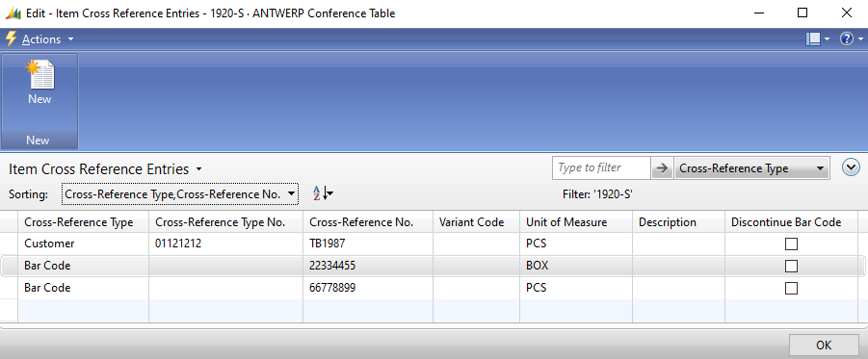
Task: Maximize the window
Action: [x=802, y=13]
